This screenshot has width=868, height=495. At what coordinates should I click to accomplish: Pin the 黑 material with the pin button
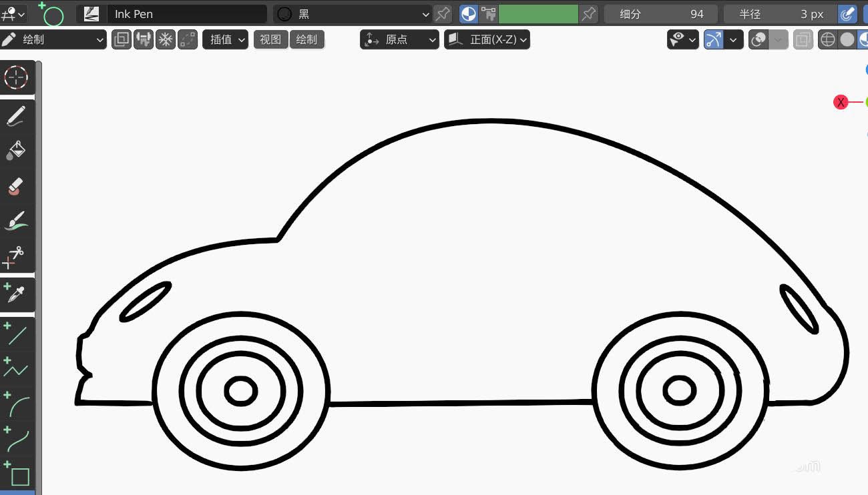click(x=442, y=13)
